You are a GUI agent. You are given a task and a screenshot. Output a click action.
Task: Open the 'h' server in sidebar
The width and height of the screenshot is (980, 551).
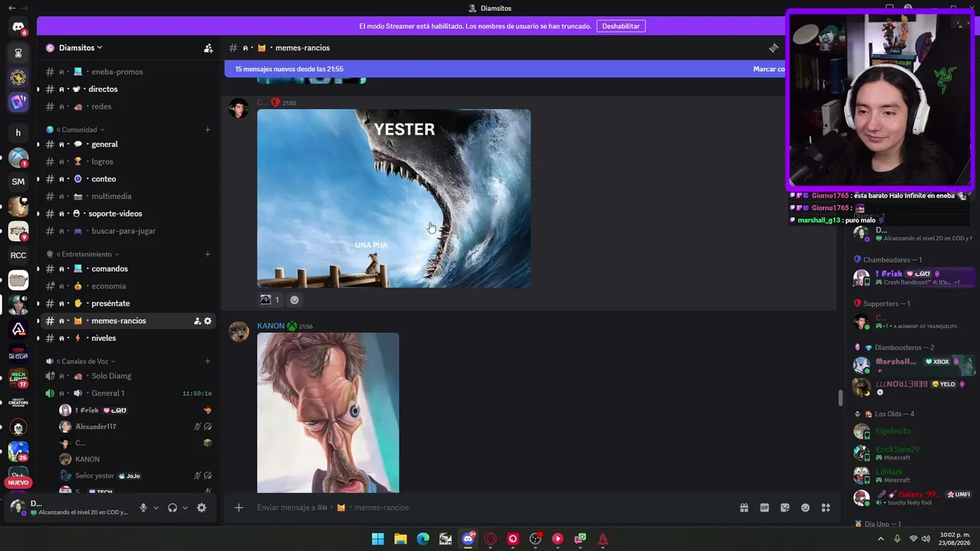pyautogui.click(x=18, y=132)
